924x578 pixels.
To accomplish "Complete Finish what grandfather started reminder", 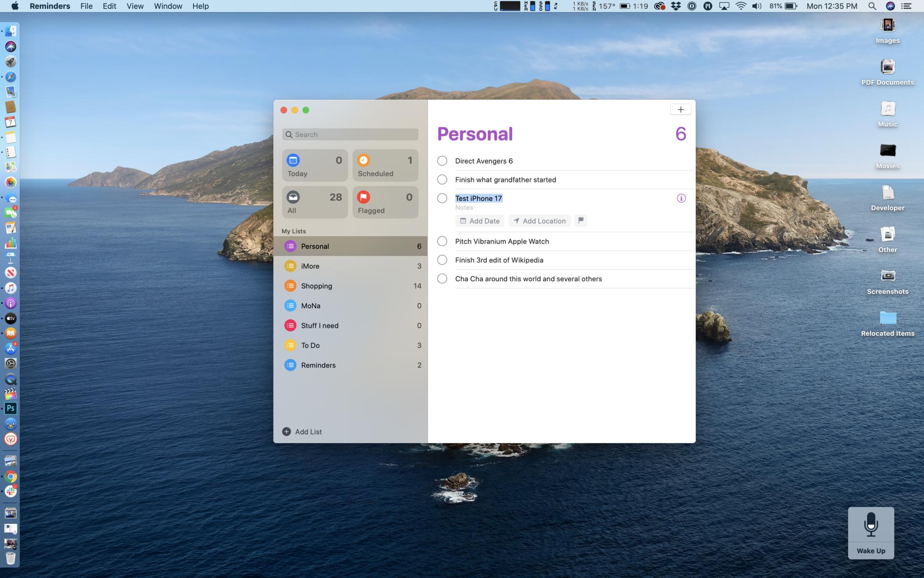I will coord(442,180).
